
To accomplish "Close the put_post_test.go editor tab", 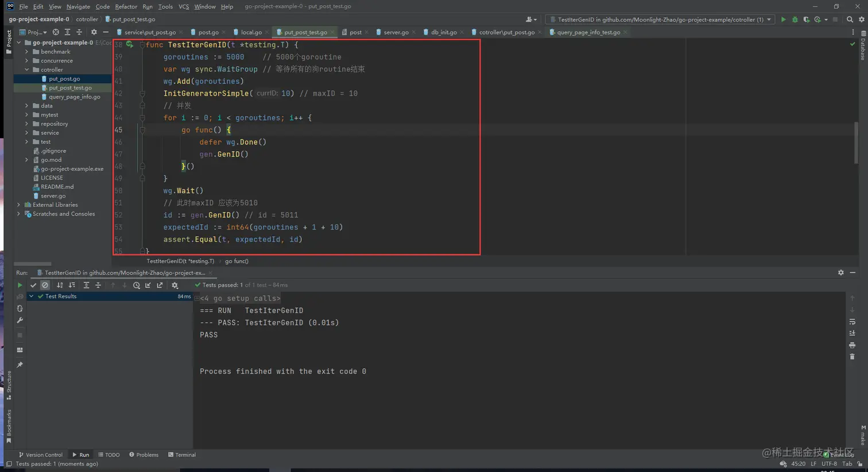I will tap(332, 33).
